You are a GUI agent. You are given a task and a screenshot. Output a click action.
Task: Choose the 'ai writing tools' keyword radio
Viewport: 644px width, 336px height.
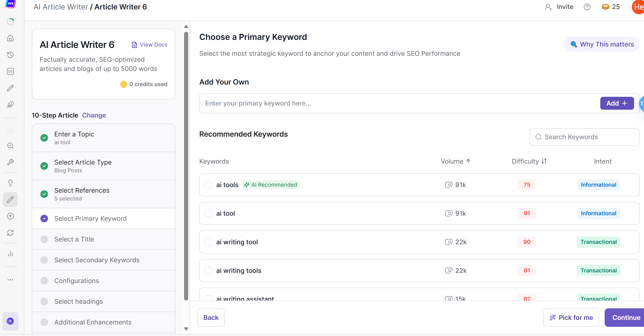coord(208,270)
